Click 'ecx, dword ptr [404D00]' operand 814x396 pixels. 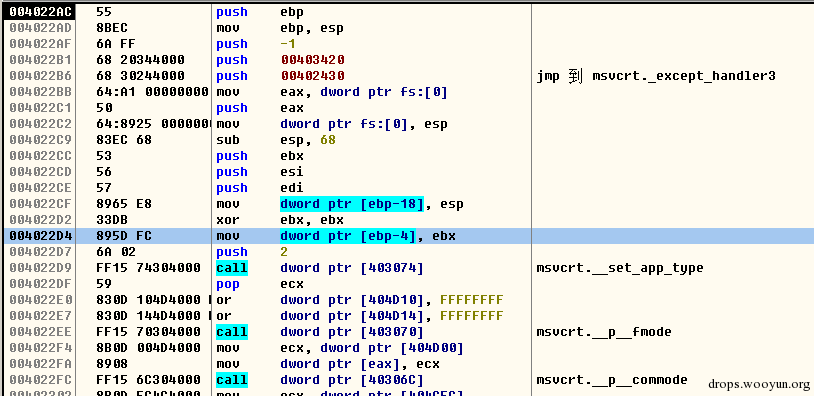pyautogui.click(x=372, y=348)
